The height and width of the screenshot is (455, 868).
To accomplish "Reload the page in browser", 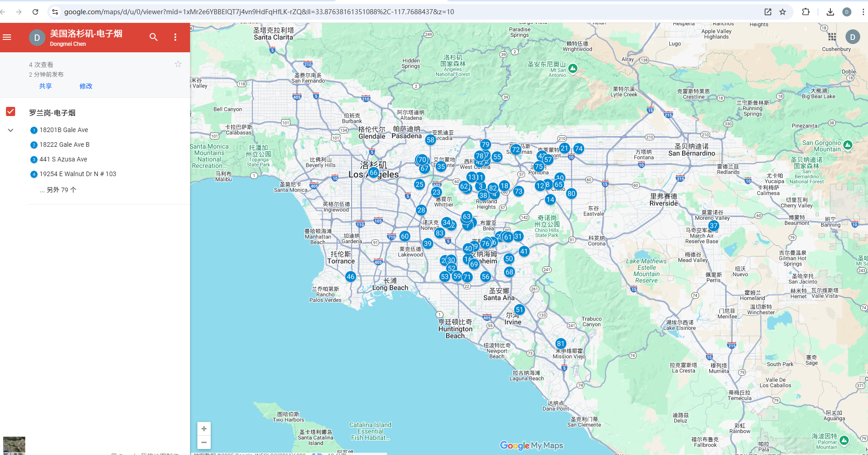I will (x=35, y=12).
